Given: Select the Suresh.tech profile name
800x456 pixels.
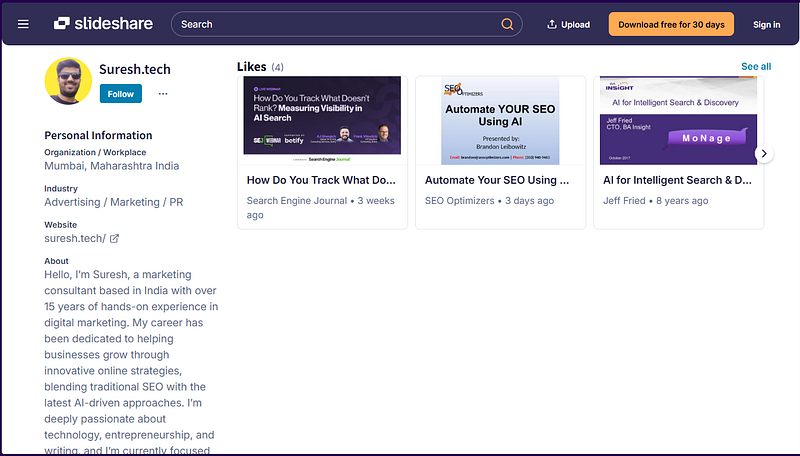Looking at the screenshot, I should click(x=135, y=69).
